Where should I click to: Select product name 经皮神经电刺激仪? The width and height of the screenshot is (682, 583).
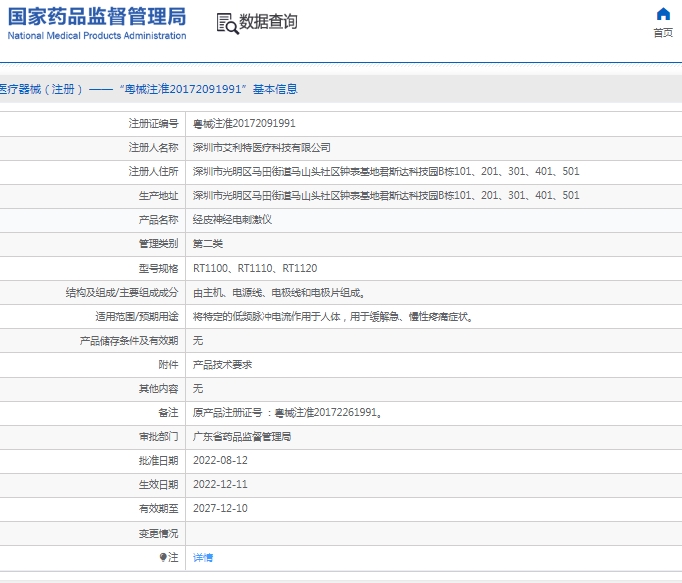click(232, 220)
